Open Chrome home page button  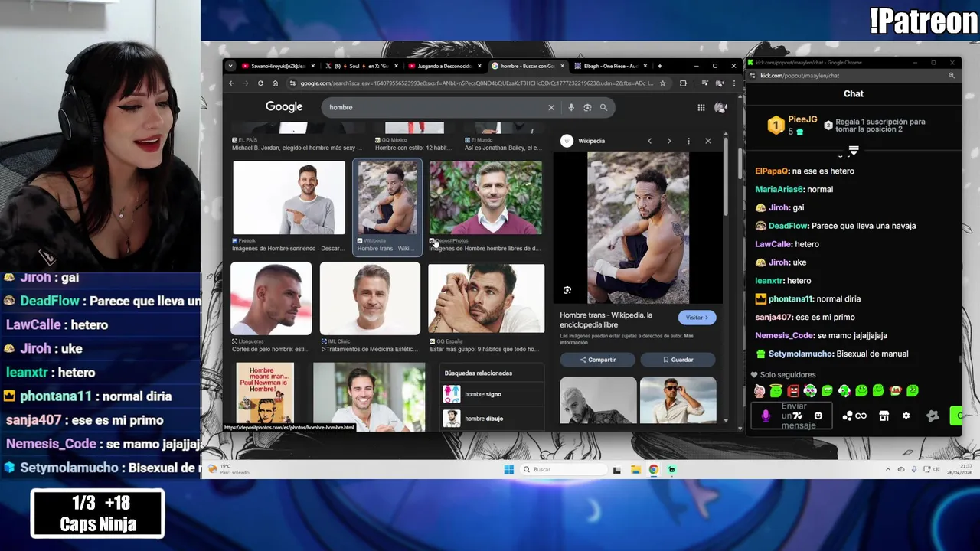coord(275,83)
